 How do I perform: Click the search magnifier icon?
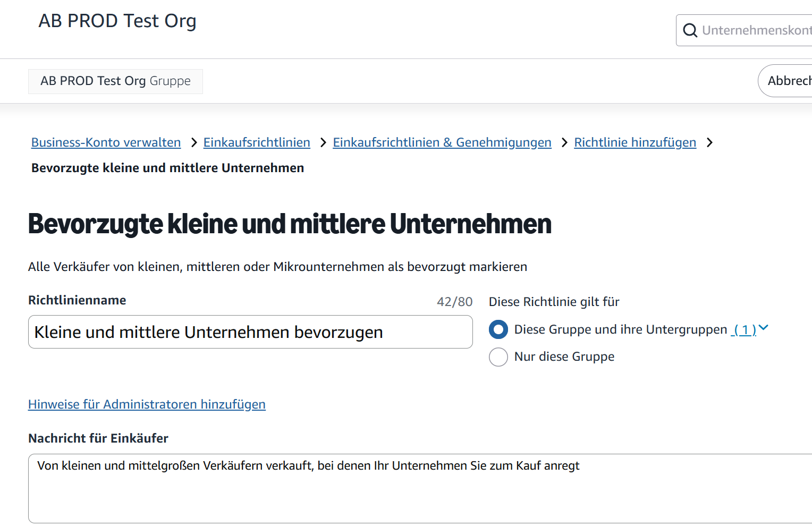[x=690, y=30]
